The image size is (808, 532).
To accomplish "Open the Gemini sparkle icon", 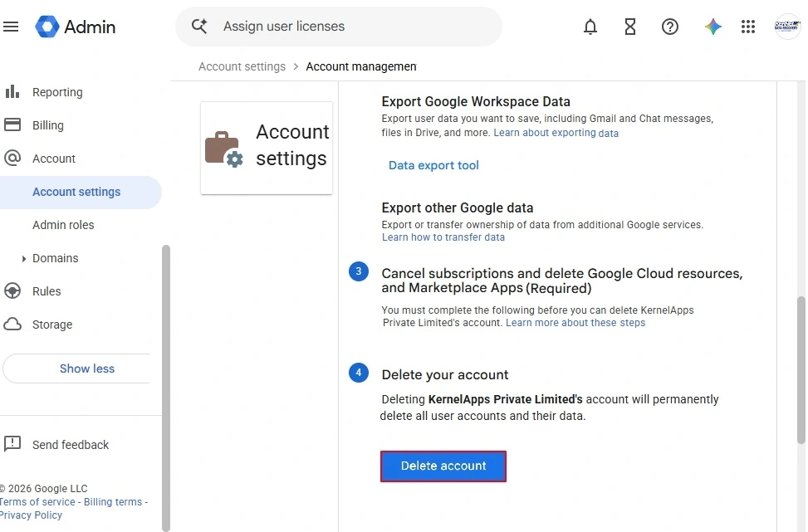I will tap(713, 27).
